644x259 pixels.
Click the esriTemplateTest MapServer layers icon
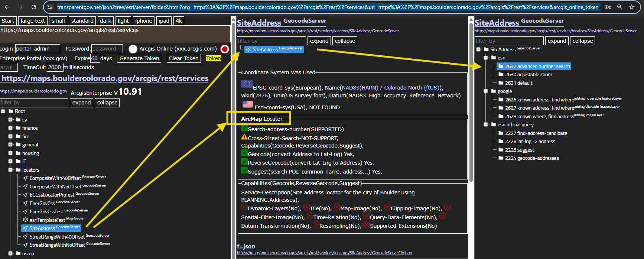25,220
